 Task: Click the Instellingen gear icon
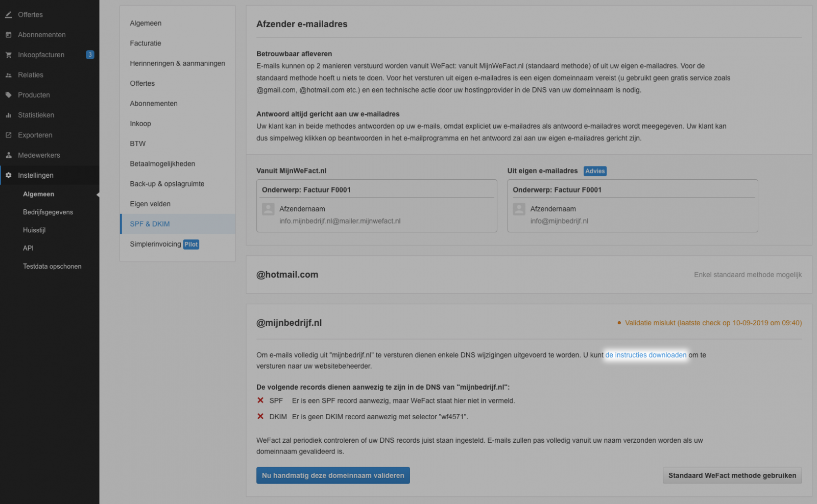(x=9, y=175)
